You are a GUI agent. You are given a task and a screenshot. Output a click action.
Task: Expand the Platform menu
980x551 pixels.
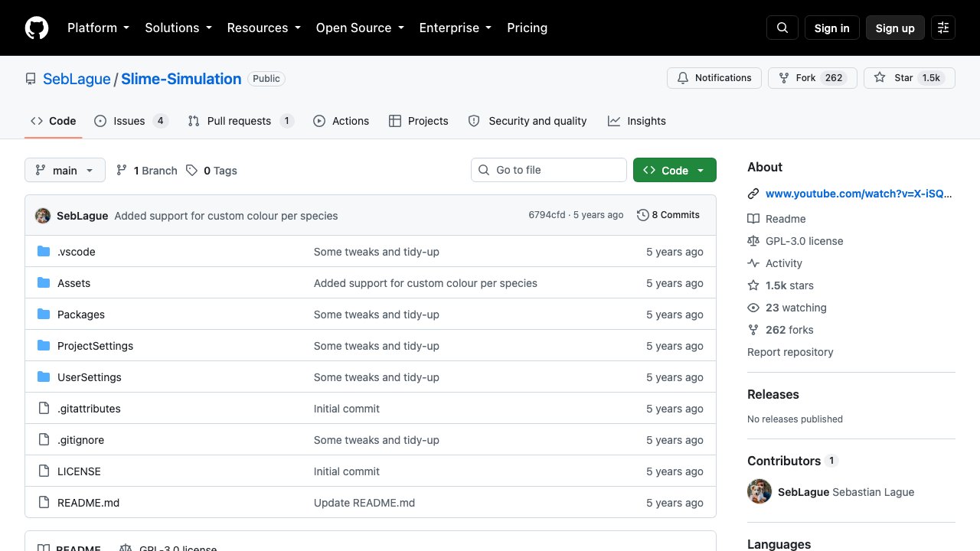click(x=98, y=28)
